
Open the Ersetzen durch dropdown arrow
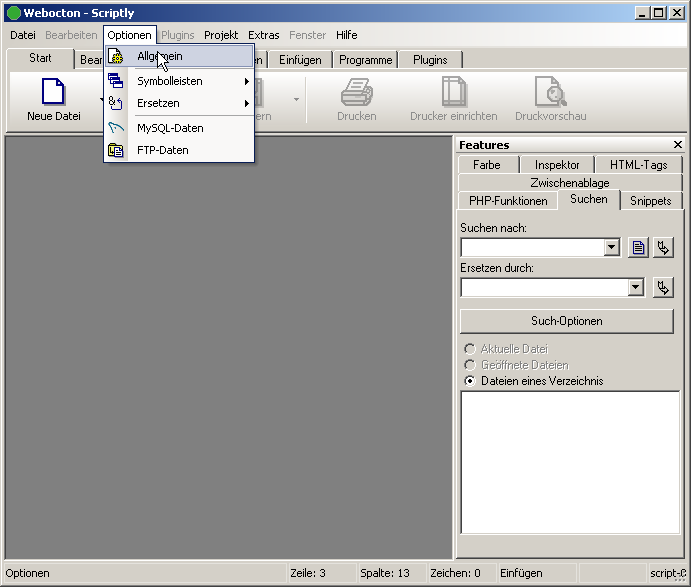(x=635, y=287)
